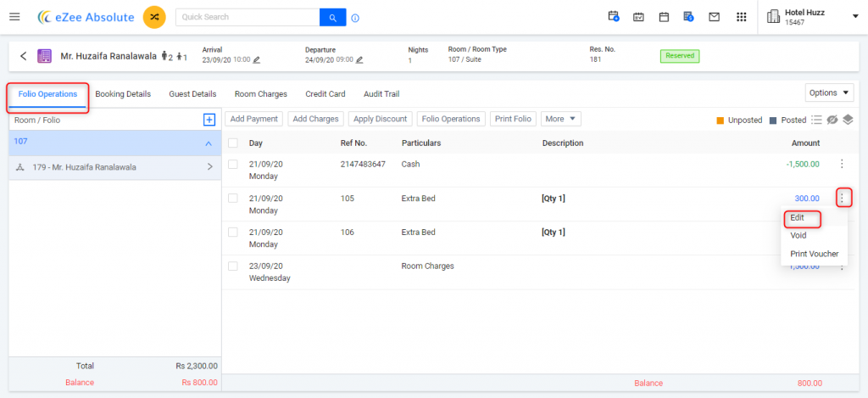The width and height of the screenshot is (868, 398).
Task: Tick checkbox for Room Charges row
Action: click(x=233, y=266)
